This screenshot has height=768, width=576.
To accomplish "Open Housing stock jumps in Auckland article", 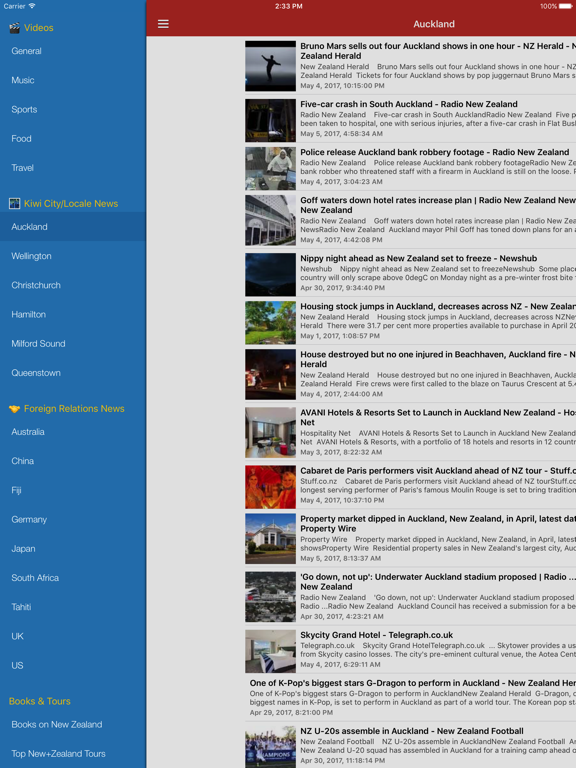I will coord(410,321).
